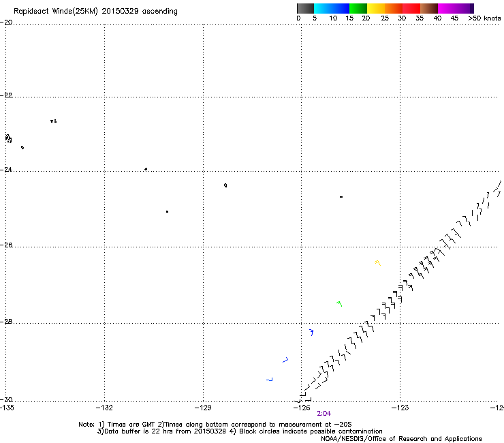Click the brown 35-40 knots legend swatch
Image resolution: width=504 pixels, height=443 pixels.
[x=429, y=8]
